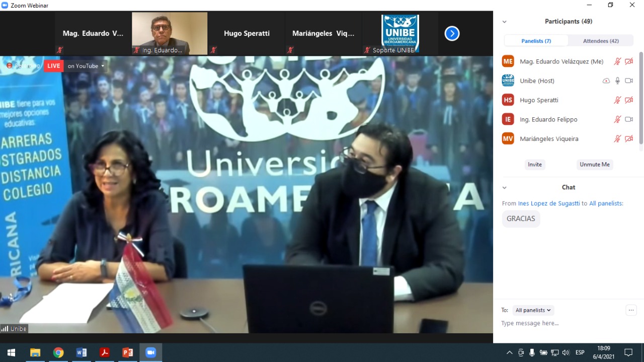The image size is (644, 362).
Task: Click the red LIVE badge
Action: [53, 65]
